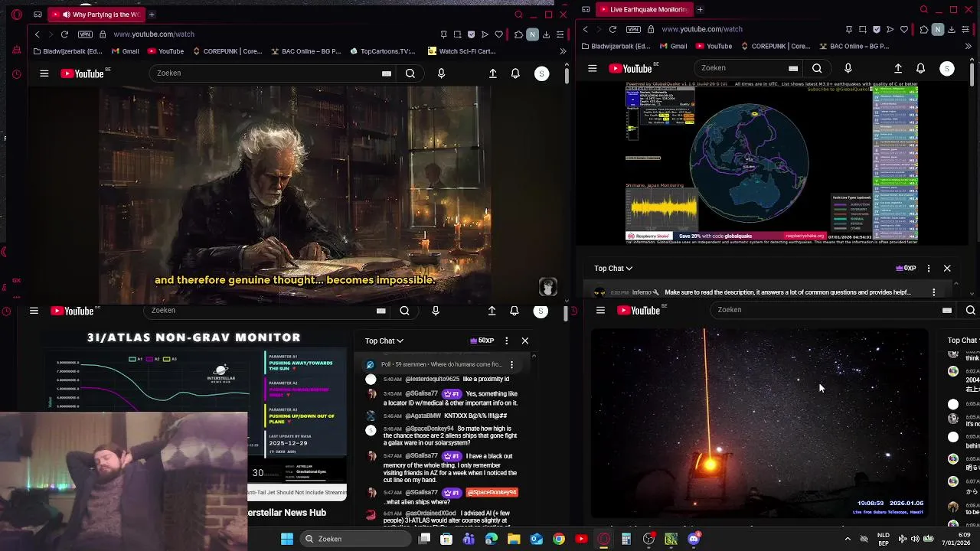The height and width of the screenshot is (551, 980).
Task: Open pinned Inferno message options
Action: (x=934, y=292)
